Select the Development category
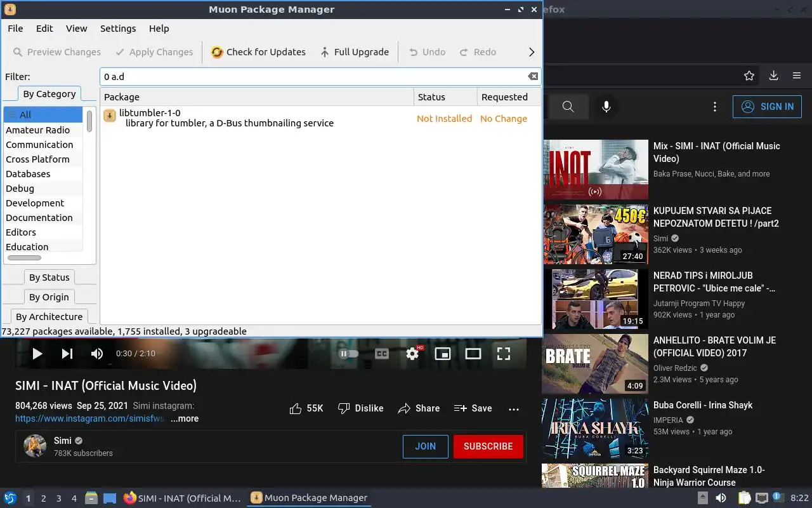The height and width of the screenshot is (508, 812). click(43, 203)
